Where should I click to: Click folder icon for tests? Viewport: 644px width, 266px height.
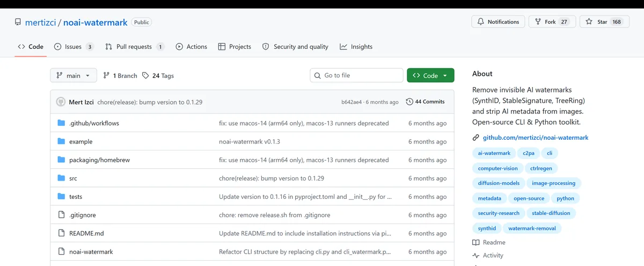click(x=61, y=196)
